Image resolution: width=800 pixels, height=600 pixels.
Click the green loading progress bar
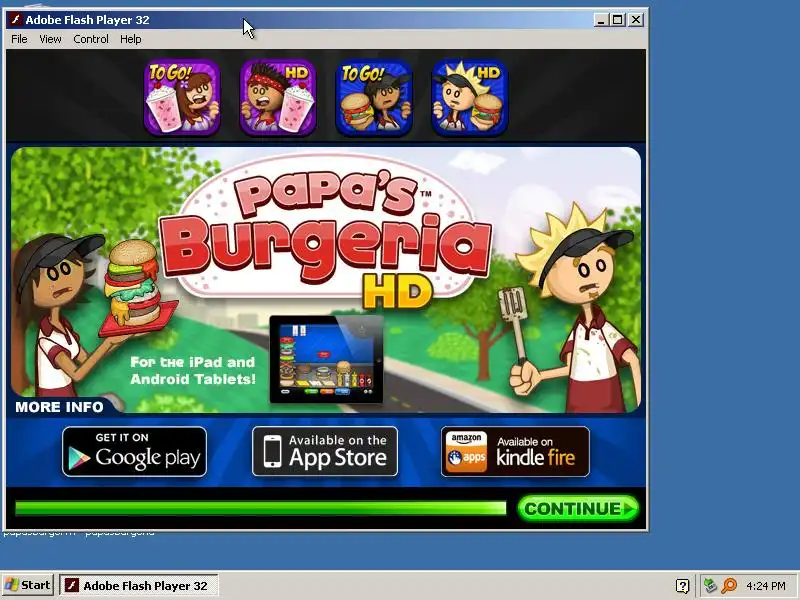click(x=261, y=508)
